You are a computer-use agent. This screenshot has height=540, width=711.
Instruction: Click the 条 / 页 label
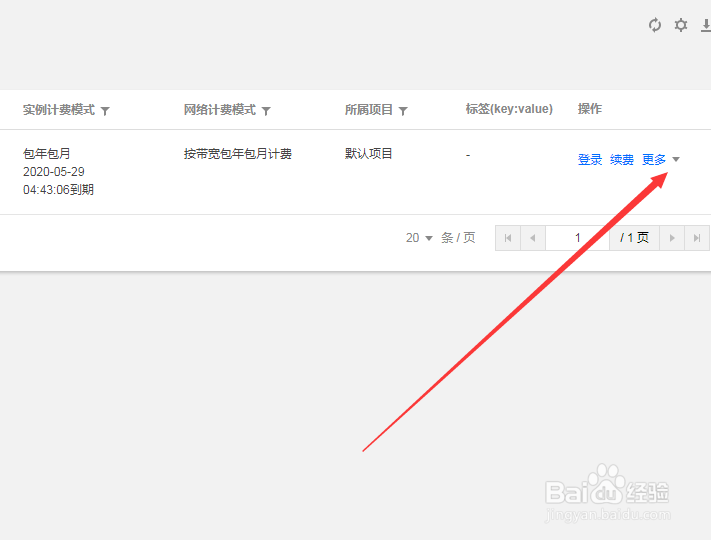[x=458, y=238]
